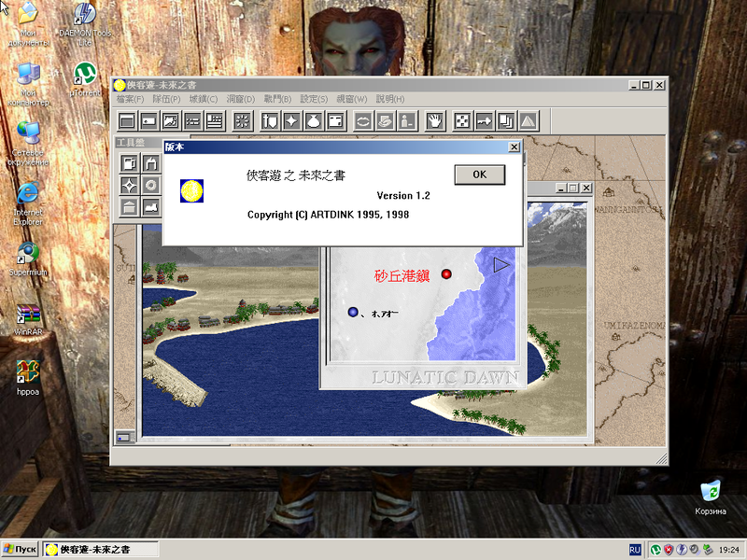The height and width of the screenshot is (560, 747).
Task: Click the map picture toolbar icon
Action: point(171,121)
